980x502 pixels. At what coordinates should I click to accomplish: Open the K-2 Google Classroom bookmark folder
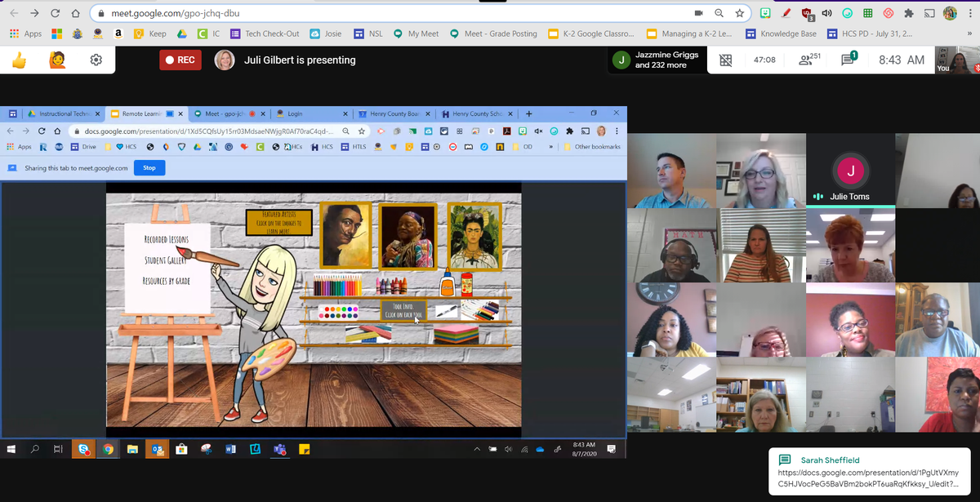tap(591, 33)
